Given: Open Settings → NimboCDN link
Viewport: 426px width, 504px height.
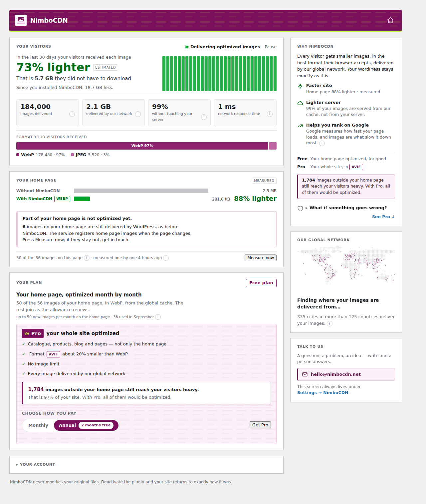Looking at the screenshot, I should (323, 393).
